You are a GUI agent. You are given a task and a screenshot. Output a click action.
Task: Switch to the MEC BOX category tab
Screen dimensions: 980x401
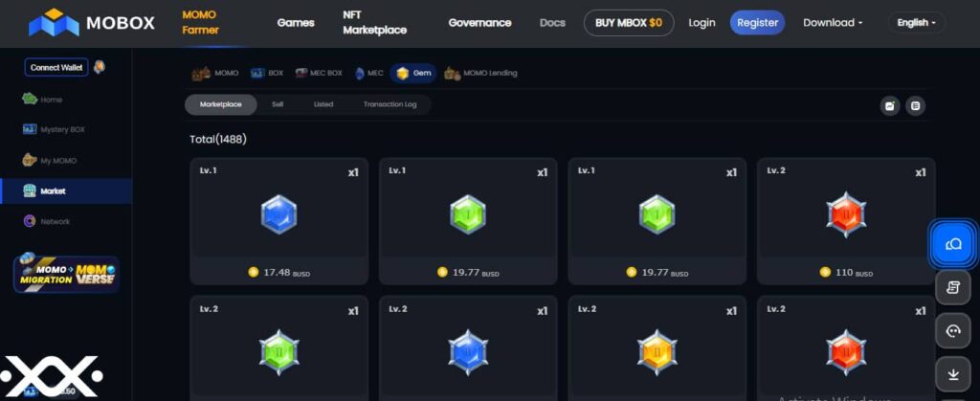319,73
